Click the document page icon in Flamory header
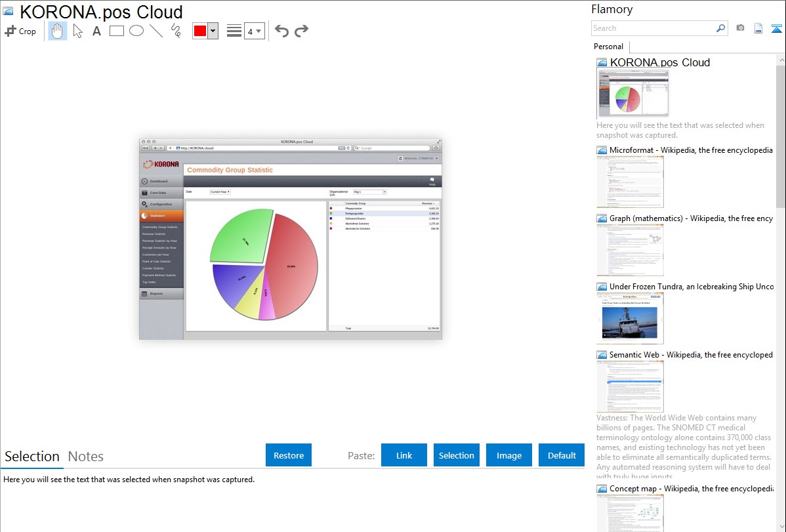 (x=758, y=28)
